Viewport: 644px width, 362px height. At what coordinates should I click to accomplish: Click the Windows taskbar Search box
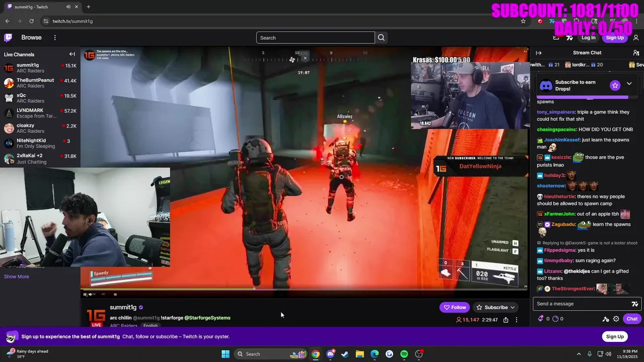(x=270, y=354)
